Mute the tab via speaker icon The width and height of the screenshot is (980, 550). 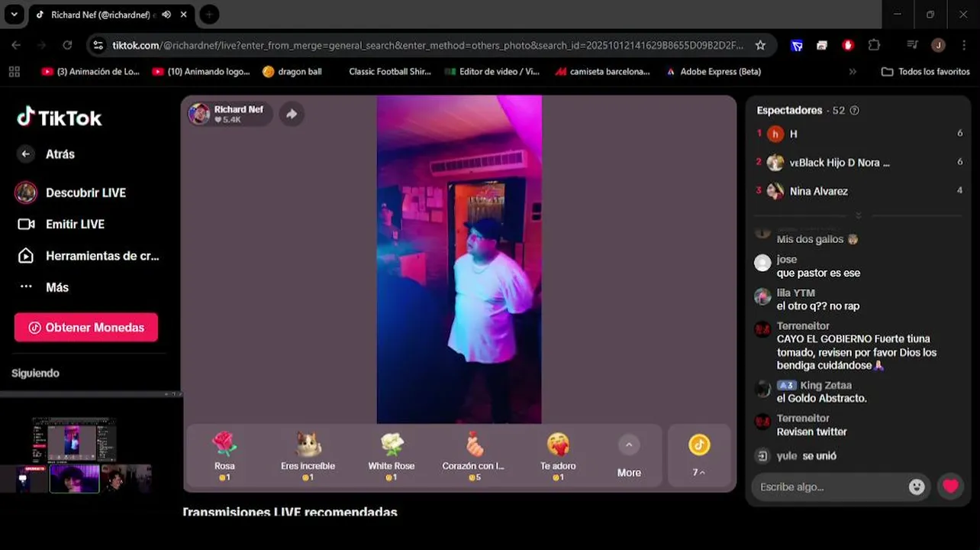tap(166, 15)
